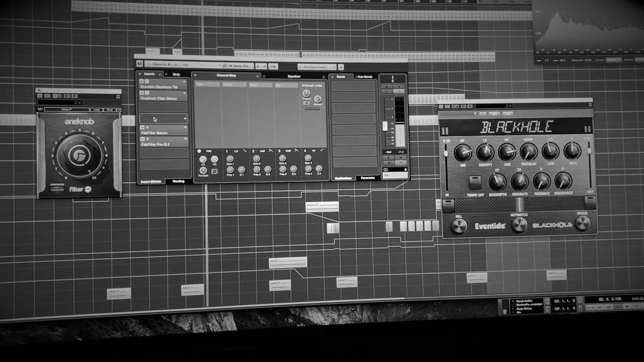
Task: Switch to the Strip tab
Action: coord(176,74)
